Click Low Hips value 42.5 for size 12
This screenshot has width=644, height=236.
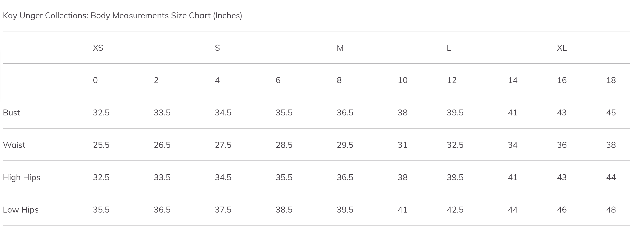pyautogui.click(x=455, y=210)
